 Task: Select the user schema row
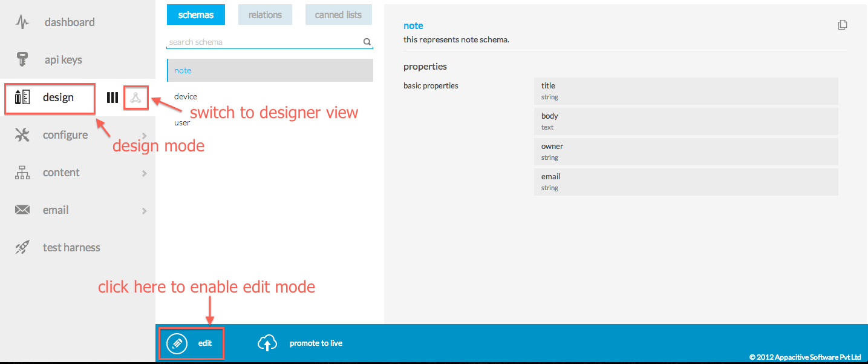(270, 122)
